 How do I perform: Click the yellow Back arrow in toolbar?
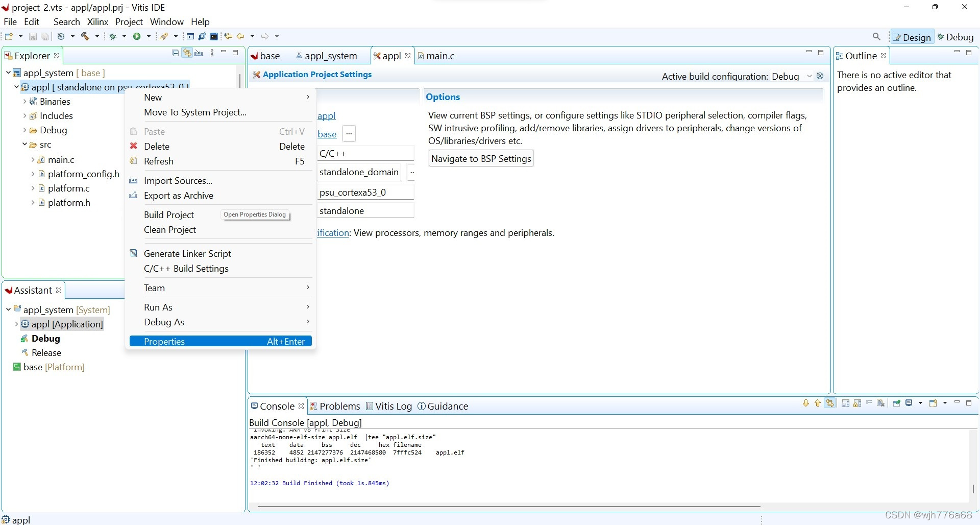240,36
